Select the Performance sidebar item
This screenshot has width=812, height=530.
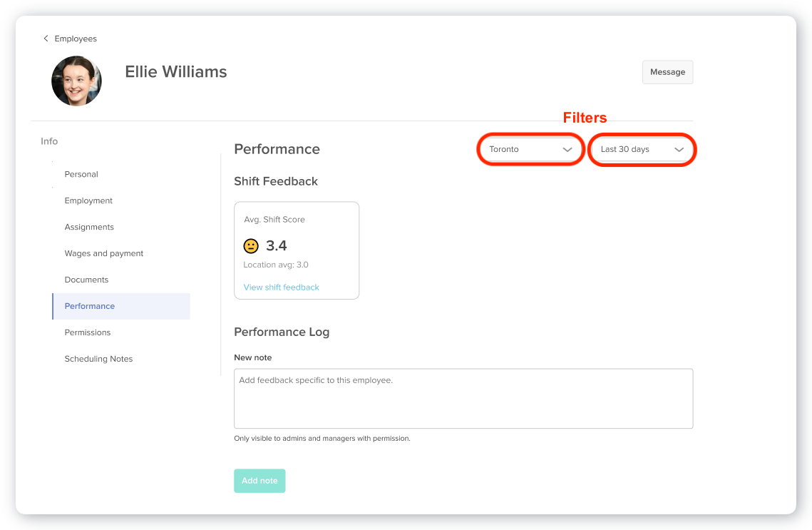click(x=121, y=306)
